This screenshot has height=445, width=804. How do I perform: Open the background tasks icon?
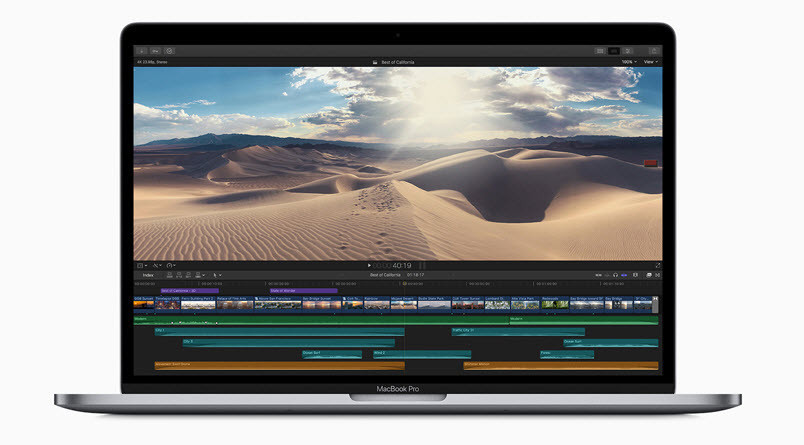coord(170,50)
